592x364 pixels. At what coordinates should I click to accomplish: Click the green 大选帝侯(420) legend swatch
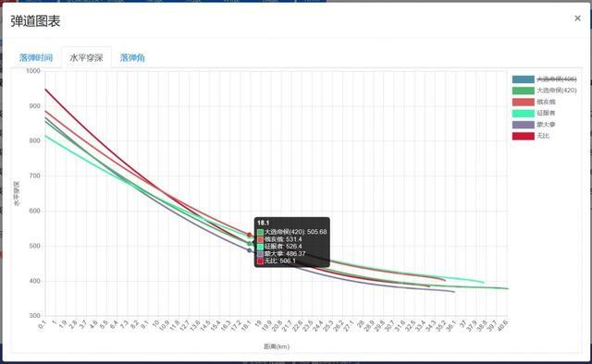point(524,91)
